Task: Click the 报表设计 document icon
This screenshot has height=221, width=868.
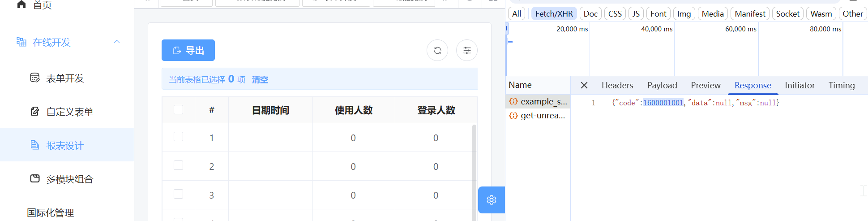Action: click(35, 145)
